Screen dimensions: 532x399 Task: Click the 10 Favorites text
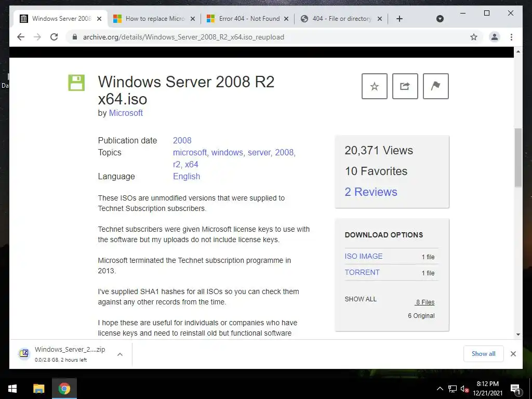pos(376,171)
